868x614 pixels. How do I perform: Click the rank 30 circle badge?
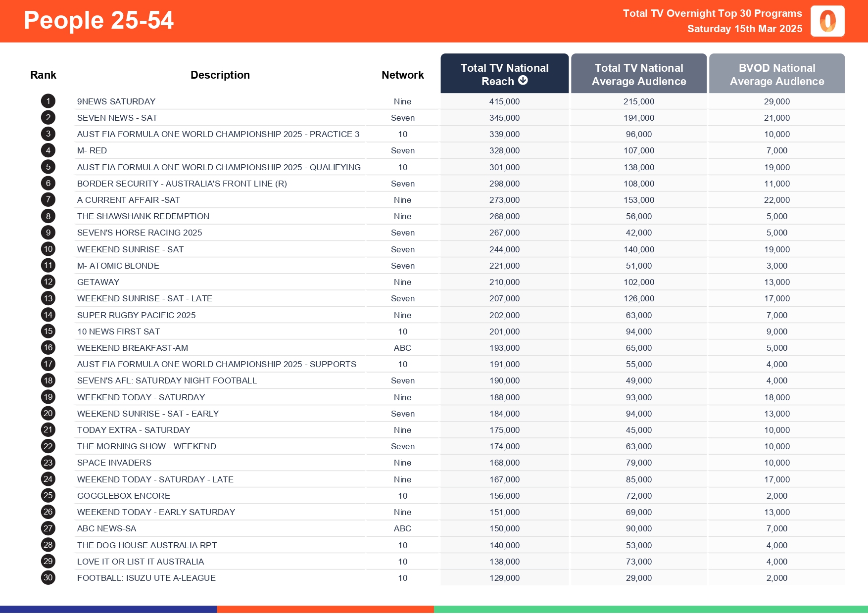[48, 577]
